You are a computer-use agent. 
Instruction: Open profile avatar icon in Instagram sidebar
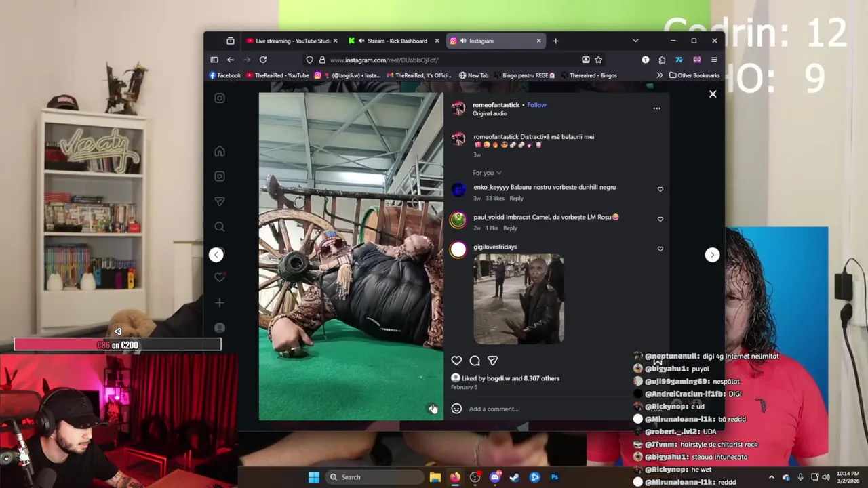coord(220,328)
